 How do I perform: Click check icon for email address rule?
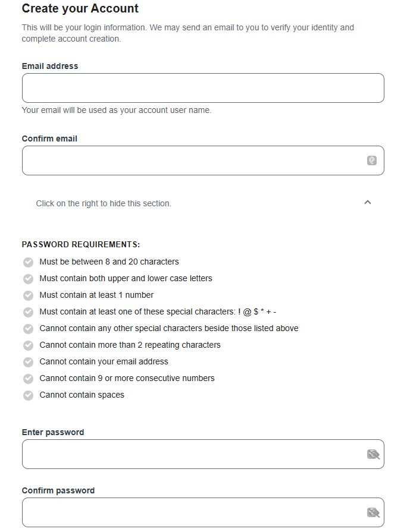pos(28,362)
